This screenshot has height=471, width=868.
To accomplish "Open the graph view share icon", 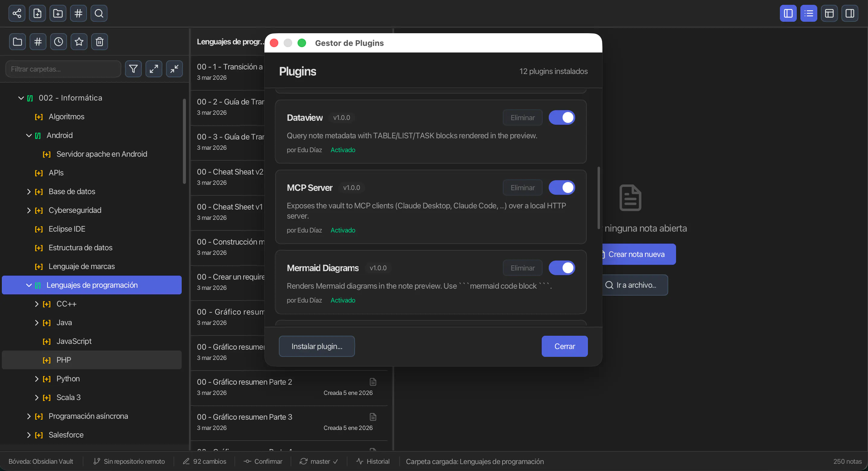I will pos(17,14).
